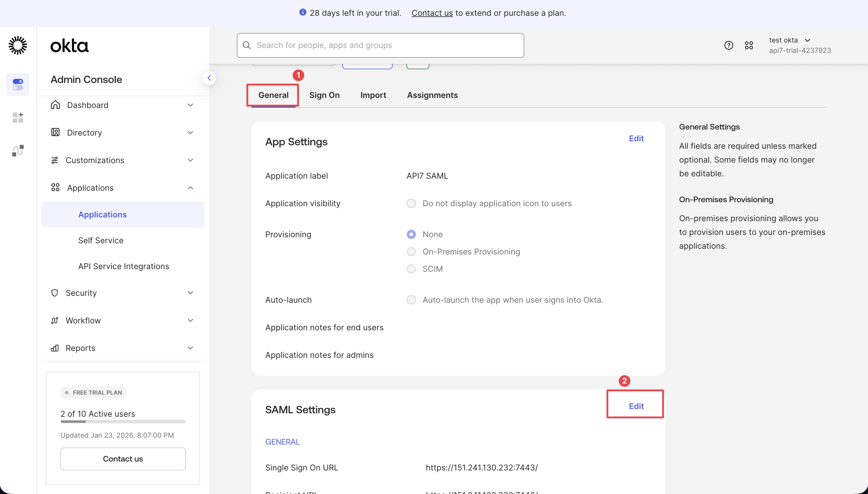Check Auto-launch the app when user signs in

tap(411, 300)
